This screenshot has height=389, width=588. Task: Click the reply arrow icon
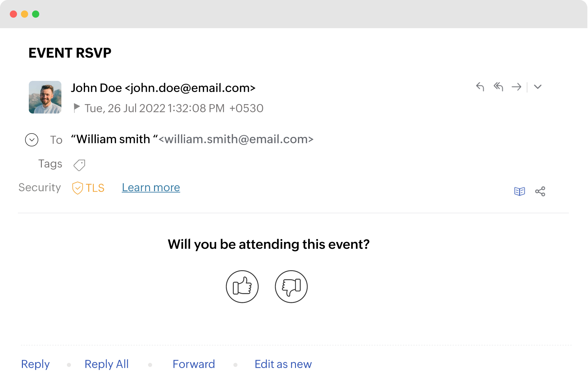[480, 87]
